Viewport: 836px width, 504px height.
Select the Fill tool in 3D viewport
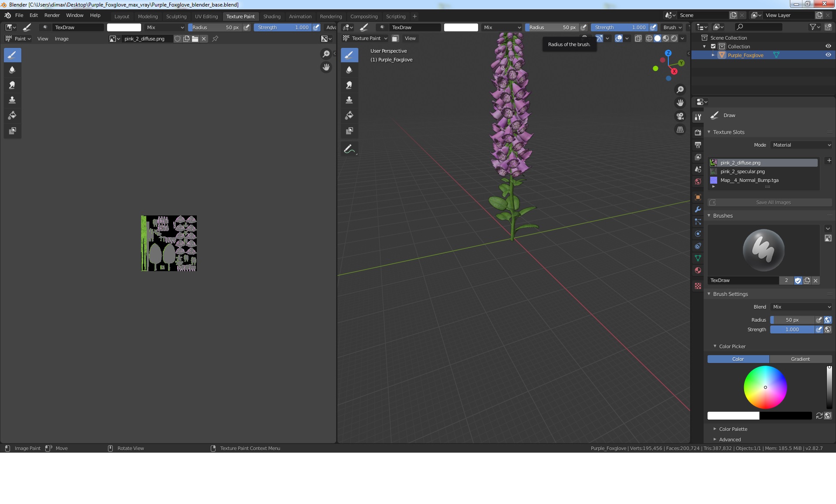[x=349, y=115]
